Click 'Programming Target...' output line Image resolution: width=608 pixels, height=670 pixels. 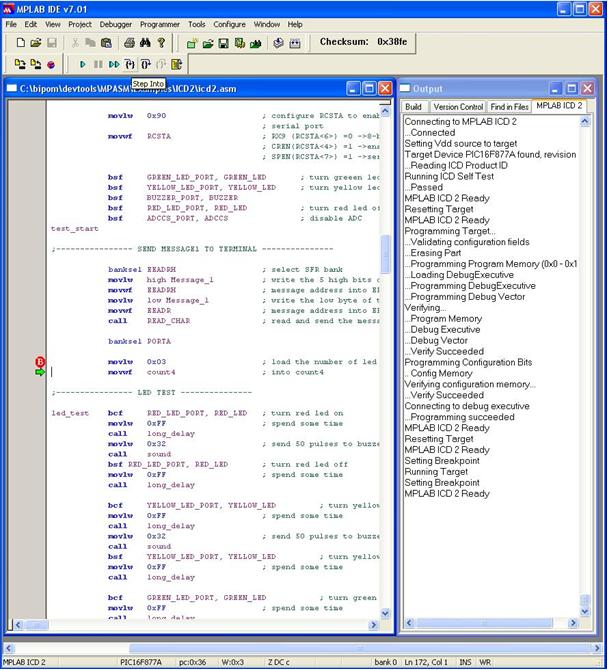[450, 231]
